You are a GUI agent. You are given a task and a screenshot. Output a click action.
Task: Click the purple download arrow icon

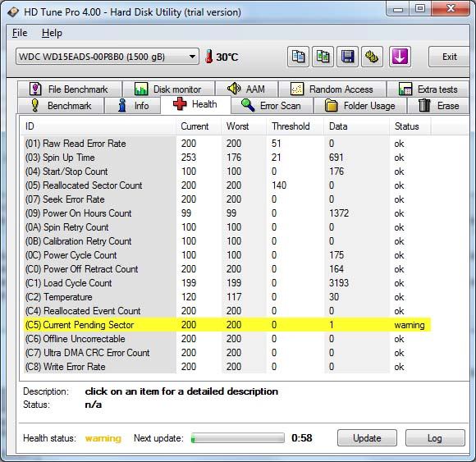(400, 57)
